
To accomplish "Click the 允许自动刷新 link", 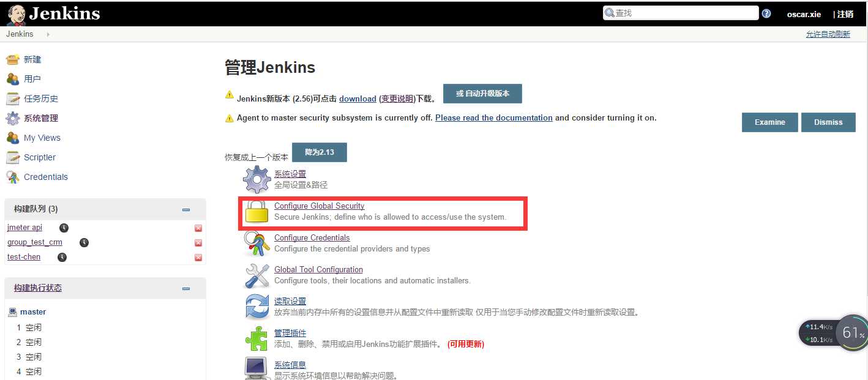I will pos(828,34).
